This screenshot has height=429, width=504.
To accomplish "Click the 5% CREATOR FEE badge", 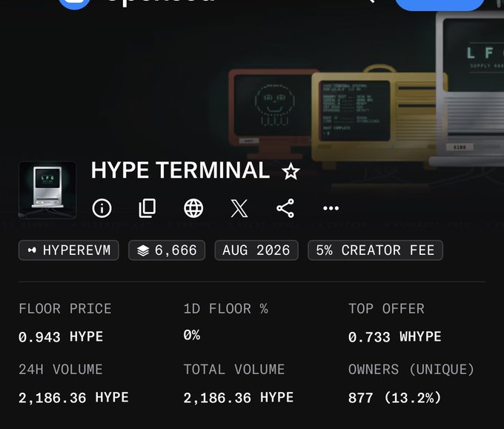I will [x=375, y=250].
